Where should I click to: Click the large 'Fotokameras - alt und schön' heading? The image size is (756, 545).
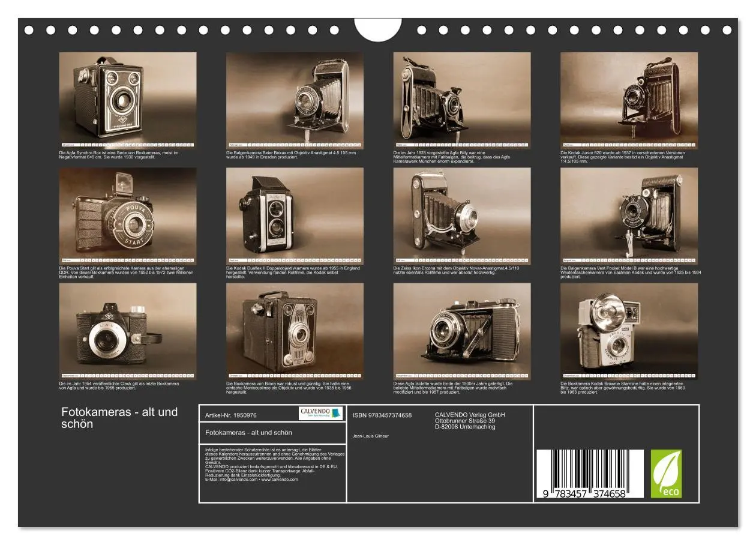[119, 418]
